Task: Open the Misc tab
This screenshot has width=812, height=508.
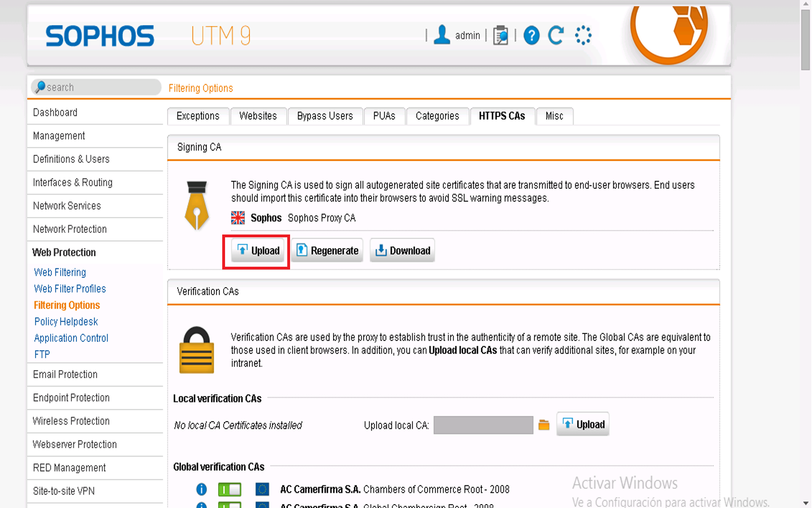Action: tap(555, 116)
